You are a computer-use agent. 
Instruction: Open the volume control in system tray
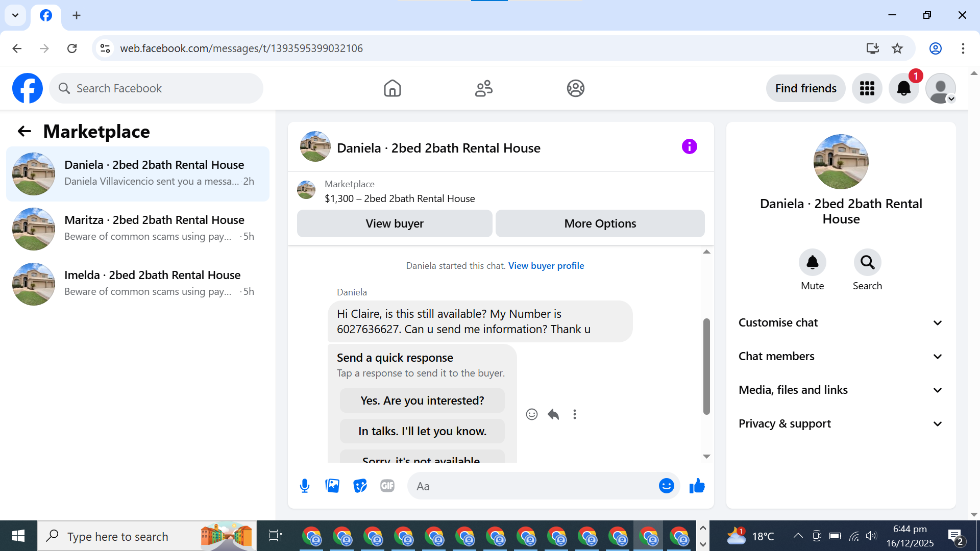tap(871, 536)
